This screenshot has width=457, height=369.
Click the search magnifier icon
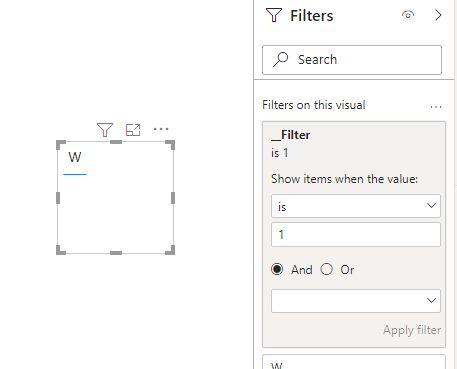point(280,60)
